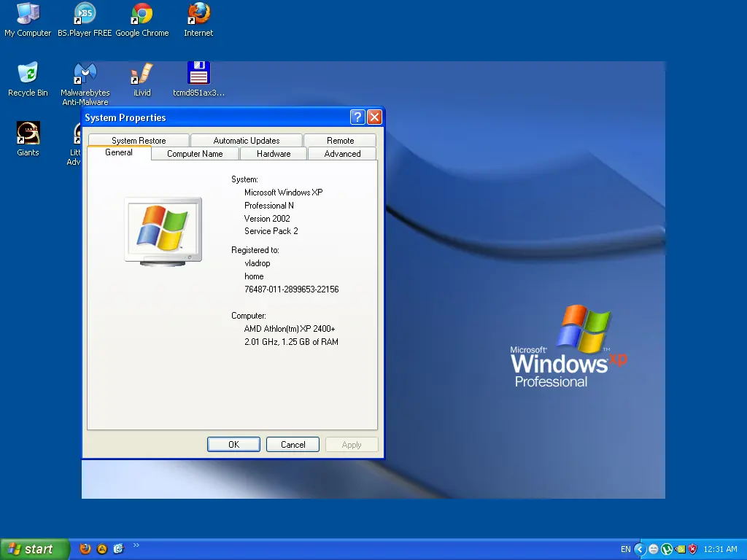Open the My Computer desktop icon
The height and width of the screenshot is (560, 747).
click(x=28, y=14)
